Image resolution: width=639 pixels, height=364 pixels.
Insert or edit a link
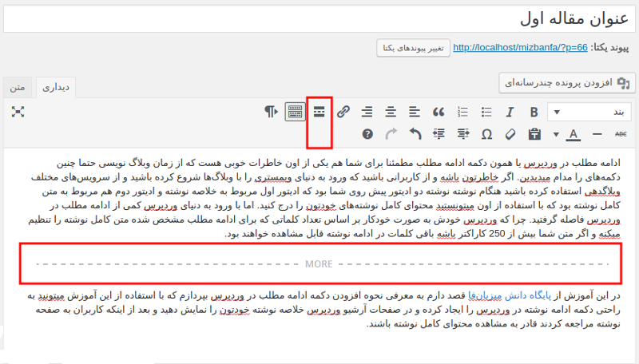(343, 112)
